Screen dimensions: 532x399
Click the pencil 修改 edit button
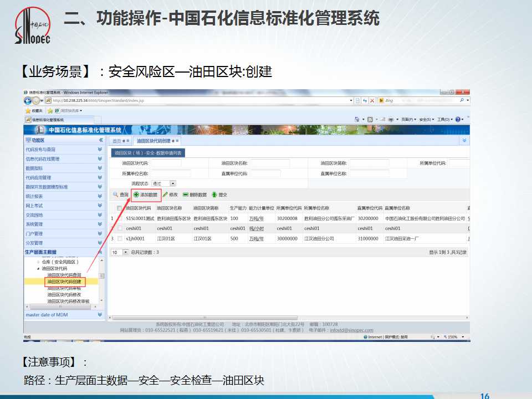(170, 195)
